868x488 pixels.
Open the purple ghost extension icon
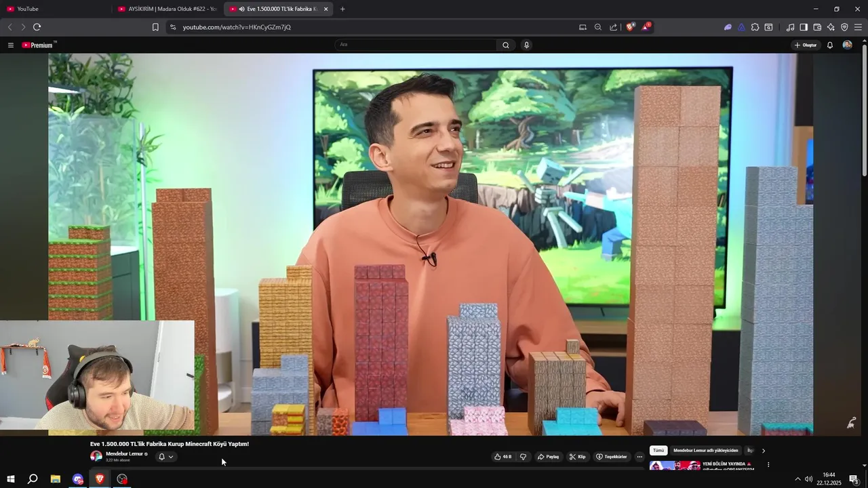tap(728, 27)
